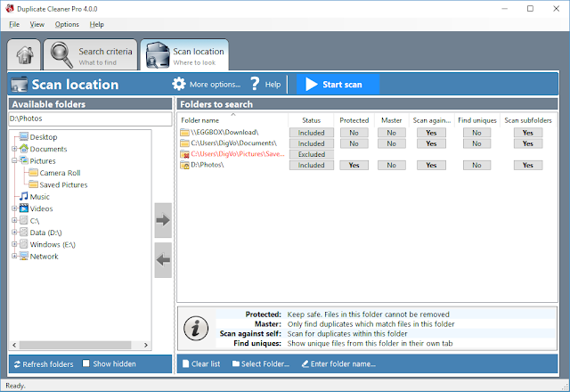Click the question mark Help icon
Image resolution: width=570 pixels, height=392 pixels.
[x=255, y=84]
